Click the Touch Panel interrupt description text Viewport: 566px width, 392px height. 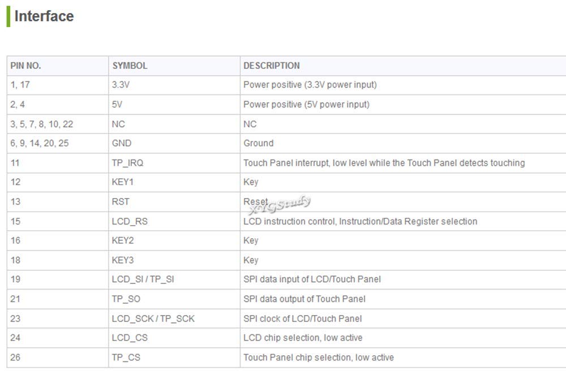pos(384,163)
